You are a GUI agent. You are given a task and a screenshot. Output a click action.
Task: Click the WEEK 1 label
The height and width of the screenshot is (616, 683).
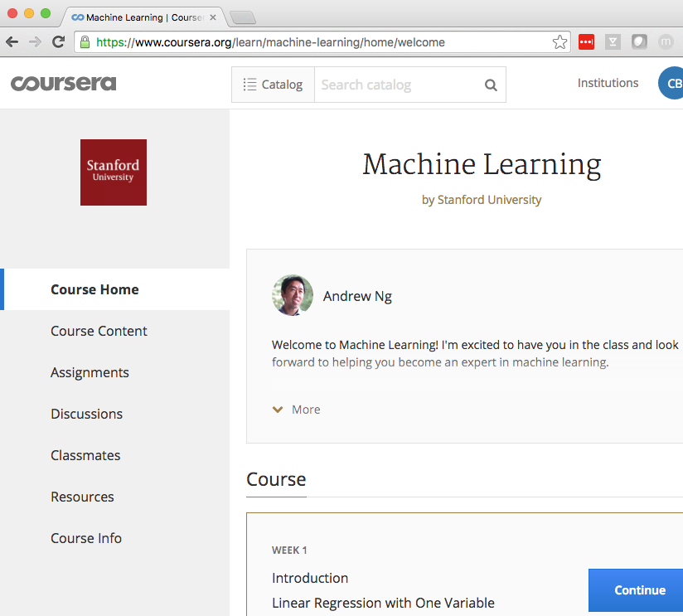pos(289,551)
